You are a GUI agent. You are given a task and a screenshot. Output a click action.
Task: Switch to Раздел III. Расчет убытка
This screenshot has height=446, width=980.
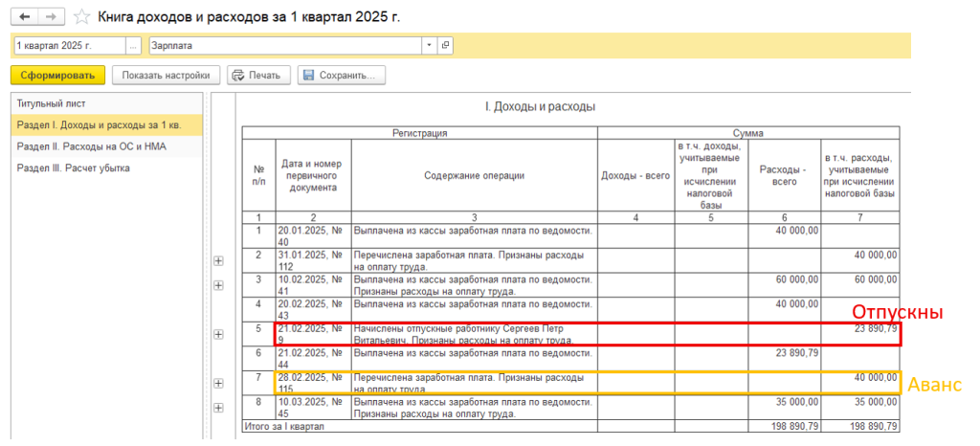[x=73, y=167]
